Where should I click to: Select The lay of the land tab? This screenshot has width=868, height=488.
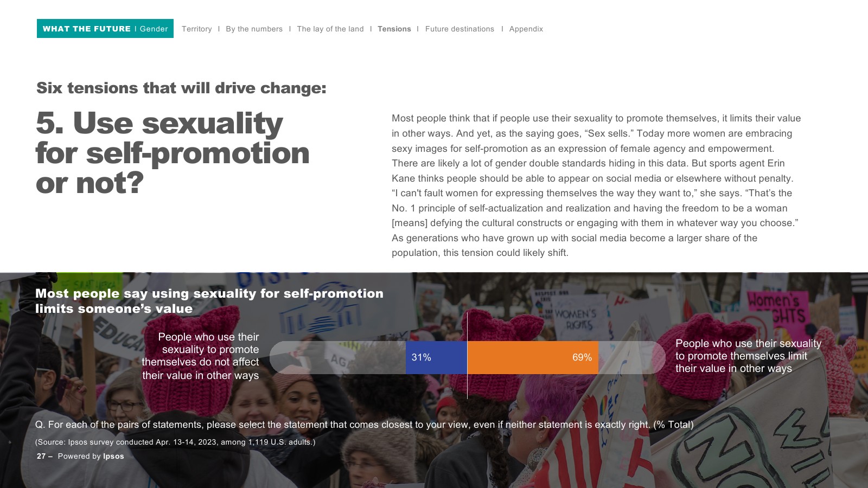coord(330,29)
